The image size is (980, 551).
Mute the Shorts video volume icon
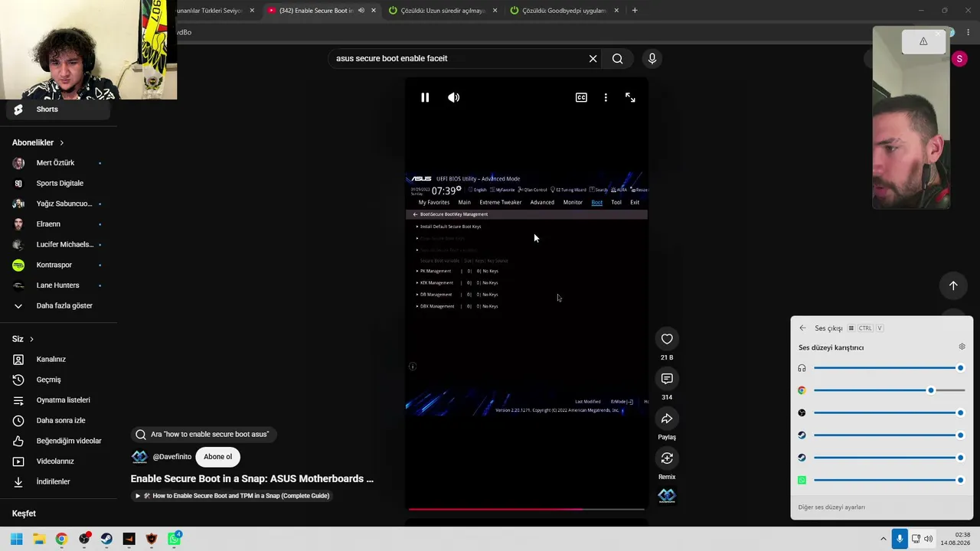454,97
